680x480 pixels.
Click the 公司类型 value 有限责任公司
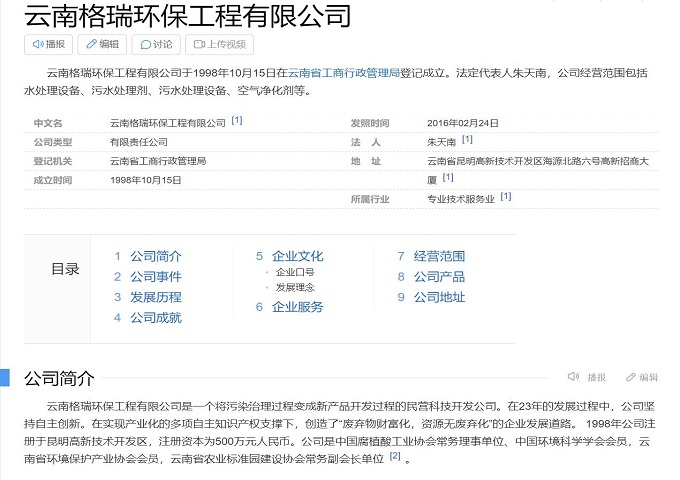138,142
